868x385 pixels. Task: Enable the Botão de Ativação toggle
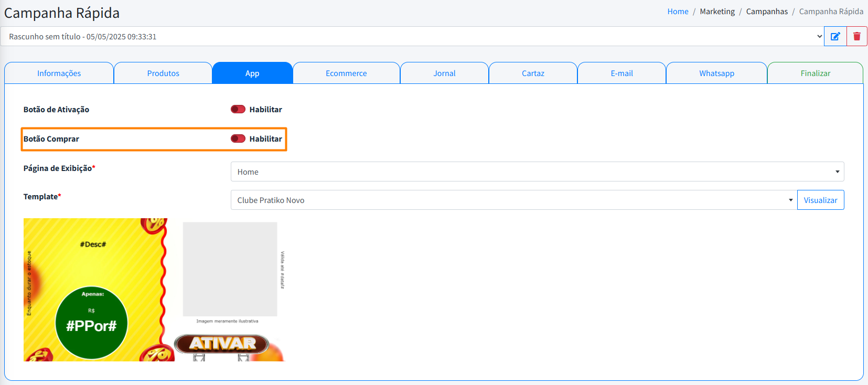pos(238,109)
